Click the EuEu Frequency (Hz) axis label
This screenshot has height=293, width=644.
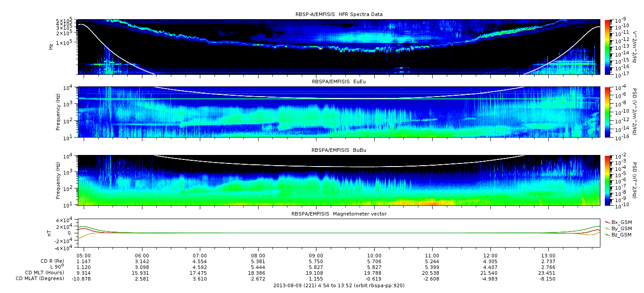[58, 112]
